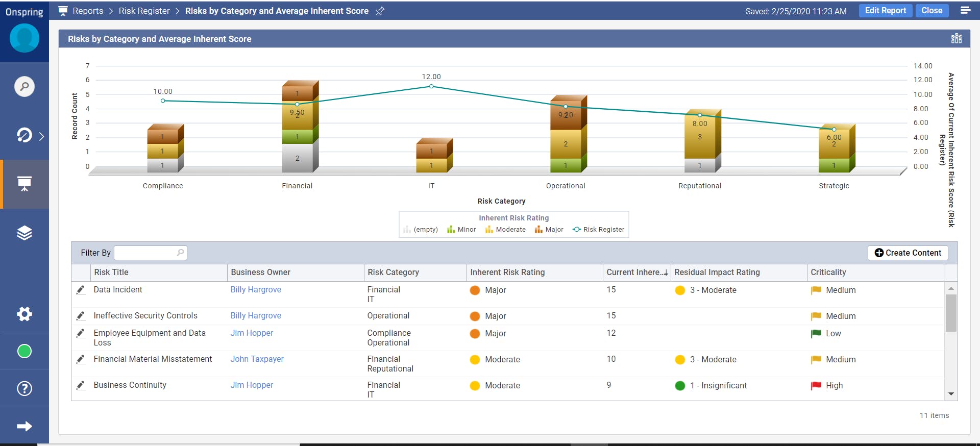The height and width of the screenshot is (446, 980).
Task: Sort by the Risk Title column header
Action: click(x=158, y=272)
